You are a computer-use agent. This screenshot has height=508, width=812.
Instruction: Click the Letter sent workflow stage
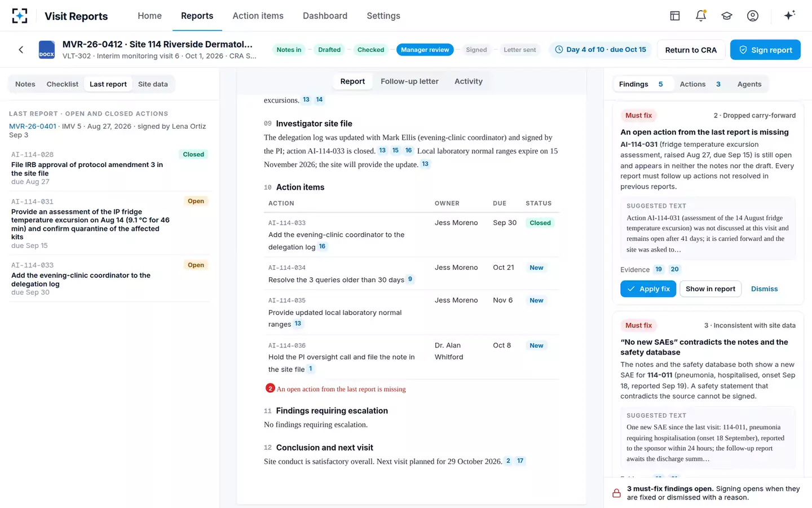[x=520, y=50]
